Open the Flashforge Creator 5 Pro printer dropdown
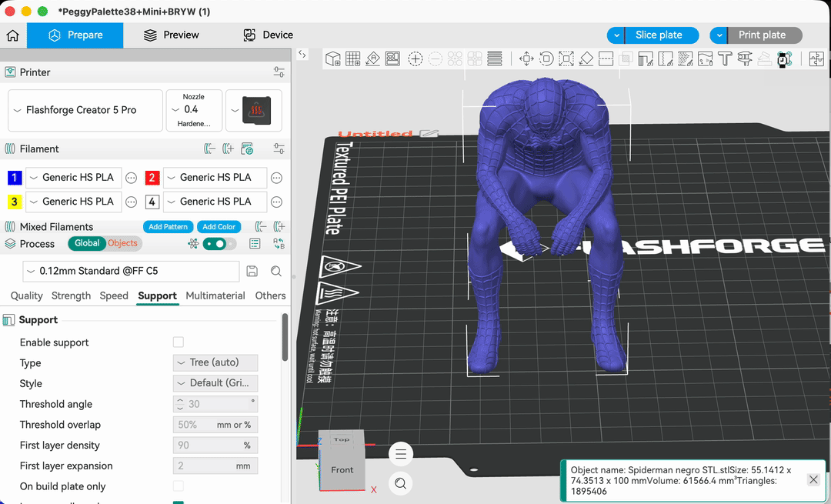Screen dimensions: 831x504 [85, 110]
